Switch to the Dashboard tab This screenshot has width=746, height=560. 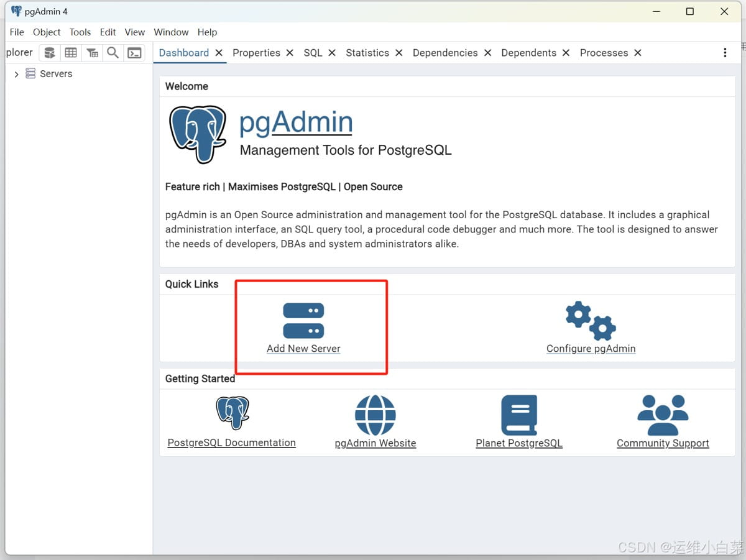pyautogui.click(x=184, y=53)
